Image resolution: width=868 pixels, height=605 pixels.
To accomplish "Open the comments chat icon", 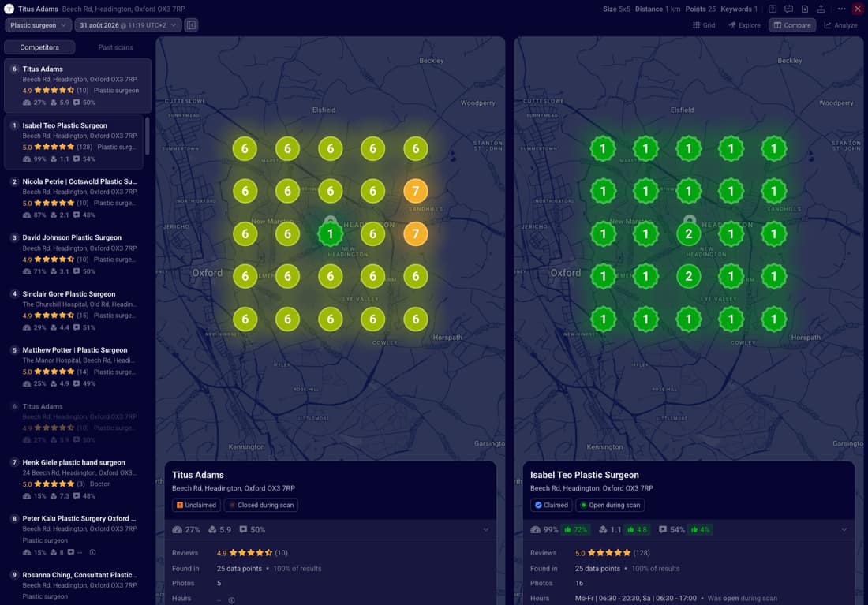I will coord(789,9).
